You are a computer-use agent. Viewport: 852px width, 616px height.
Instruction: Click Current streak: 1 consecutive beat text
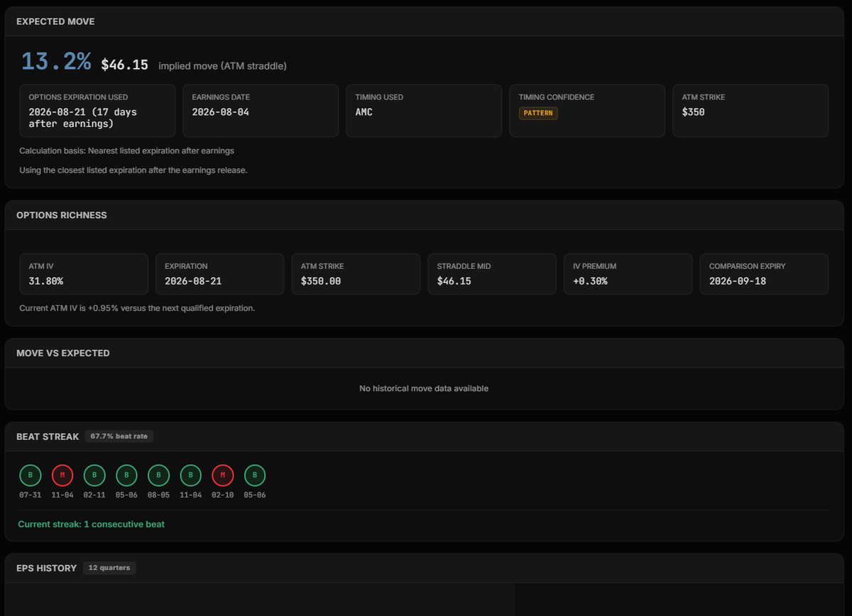91,524
